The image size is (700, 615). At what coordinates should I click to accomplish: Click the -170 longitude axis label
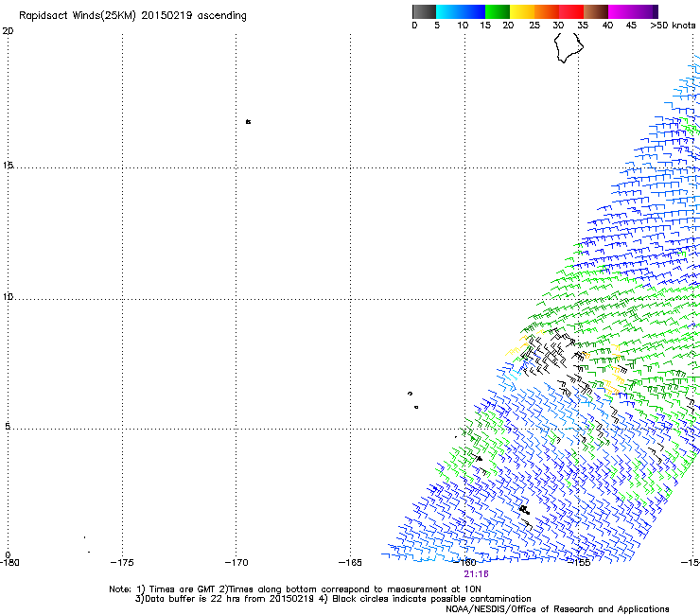(x=236, y=562)
